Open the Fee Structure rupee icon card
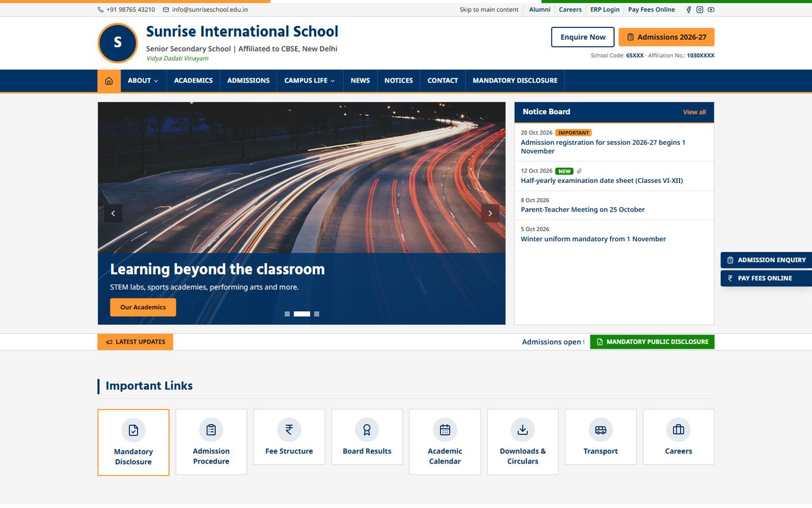The image size is (812, 508). click(x=289, y=437)
